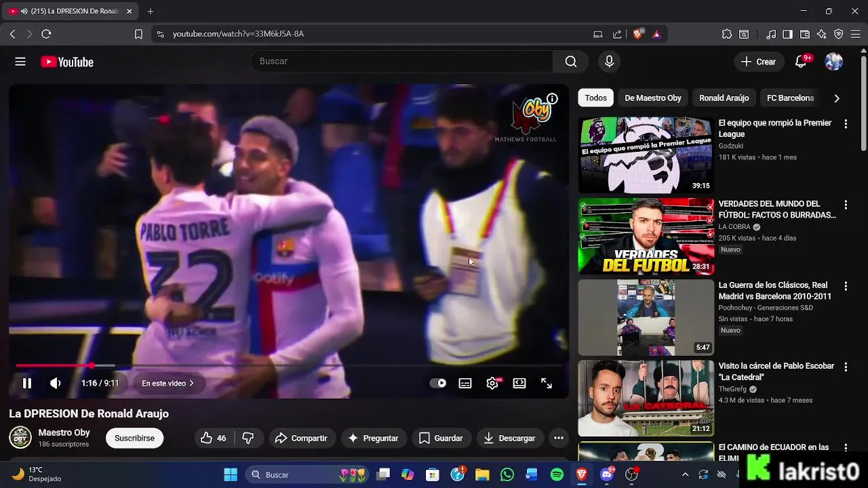Open the browser share icon
The image size is (868, 488).
(617, 34)
